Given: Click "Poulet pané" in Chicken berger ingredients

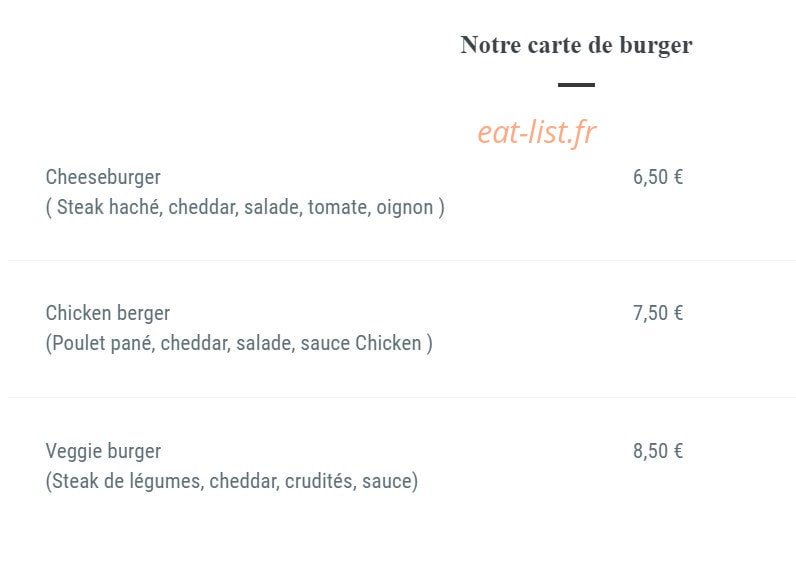Looking at the screenshot, I should pyautogui.click(x=104, y=343).
